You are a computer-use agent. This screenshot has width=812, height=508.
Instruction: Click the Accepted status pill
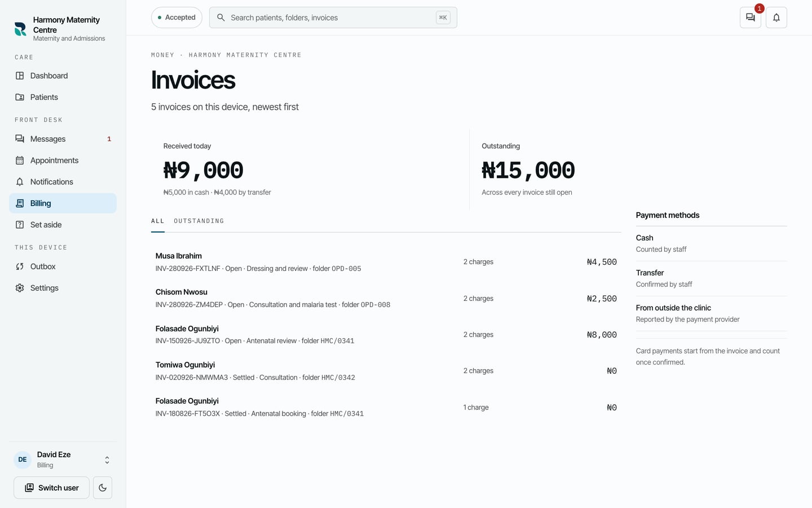176,17
